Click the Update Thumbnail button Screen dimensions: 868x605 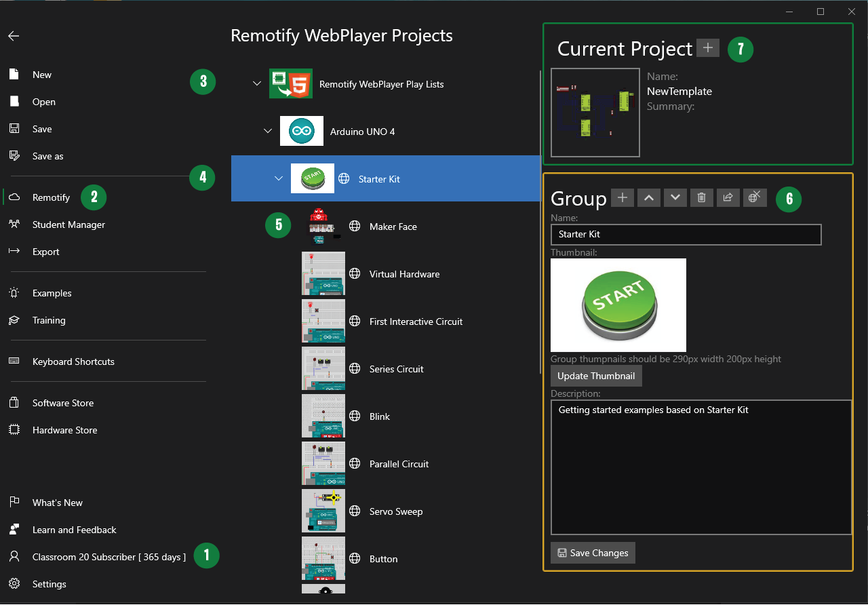(x=596, y=376)
